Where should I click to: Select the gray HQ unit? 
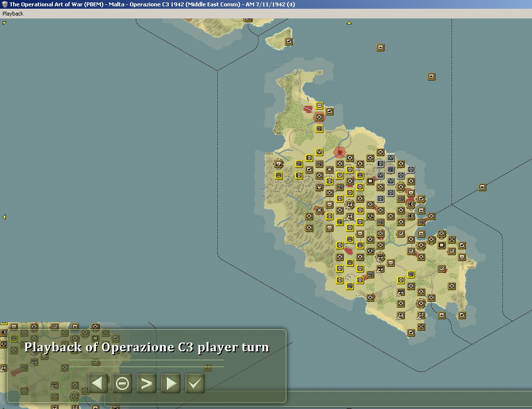coord(390,169)
